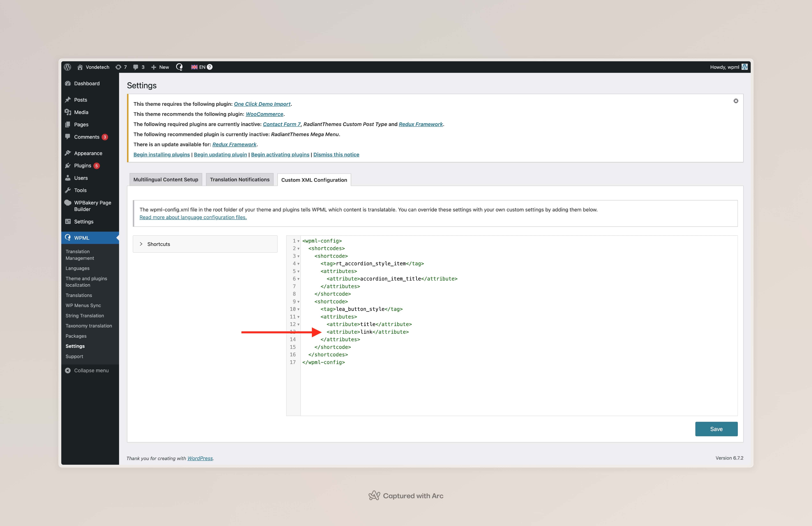
Task: Click the language help question mark icon
Action: 210,67
